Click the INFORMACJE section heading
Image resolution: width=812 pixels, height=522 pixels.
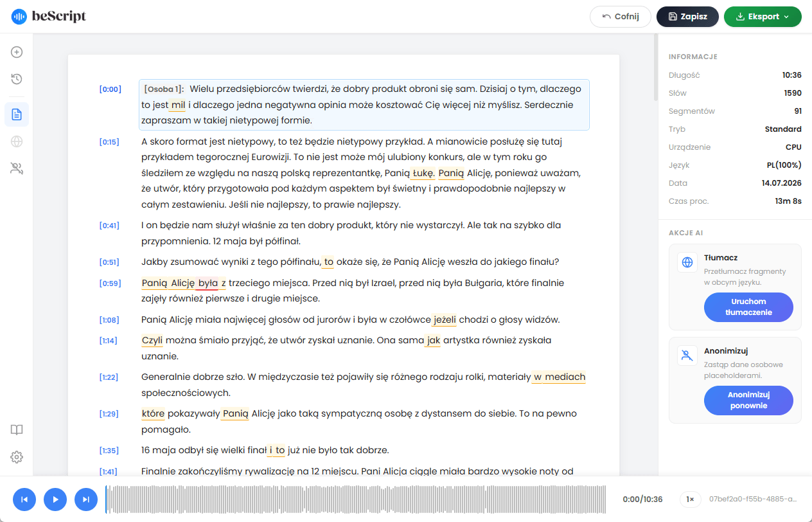point(693,57)
